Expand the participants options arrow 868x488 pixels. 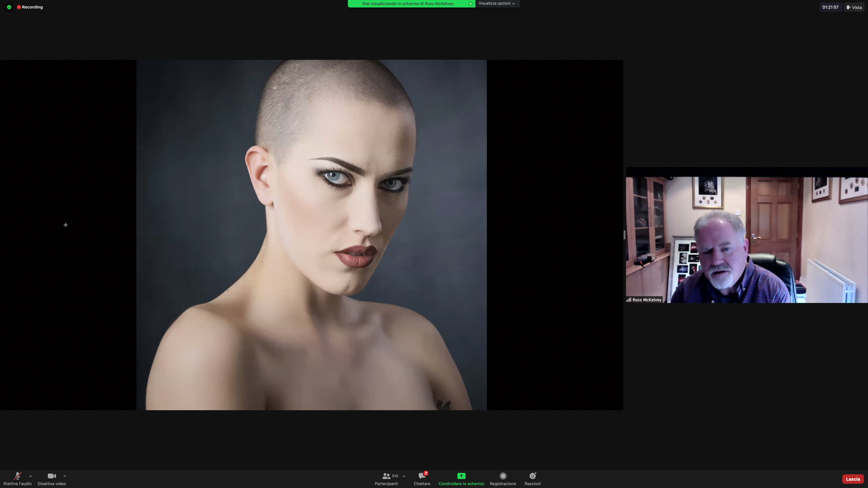pyautogui.click(x=404, y=476)
